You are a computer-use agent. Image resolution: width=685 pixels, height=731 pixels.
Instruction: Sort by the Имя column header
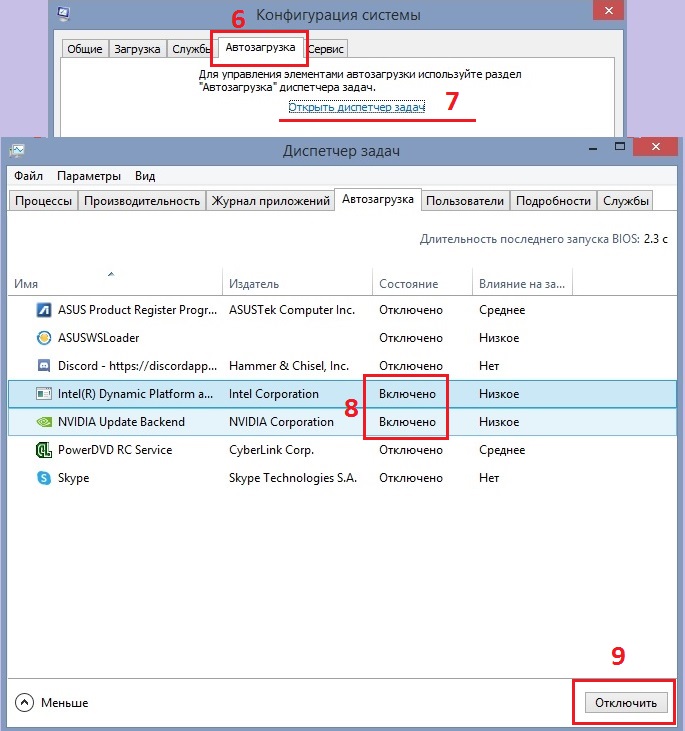pos(115,283)
